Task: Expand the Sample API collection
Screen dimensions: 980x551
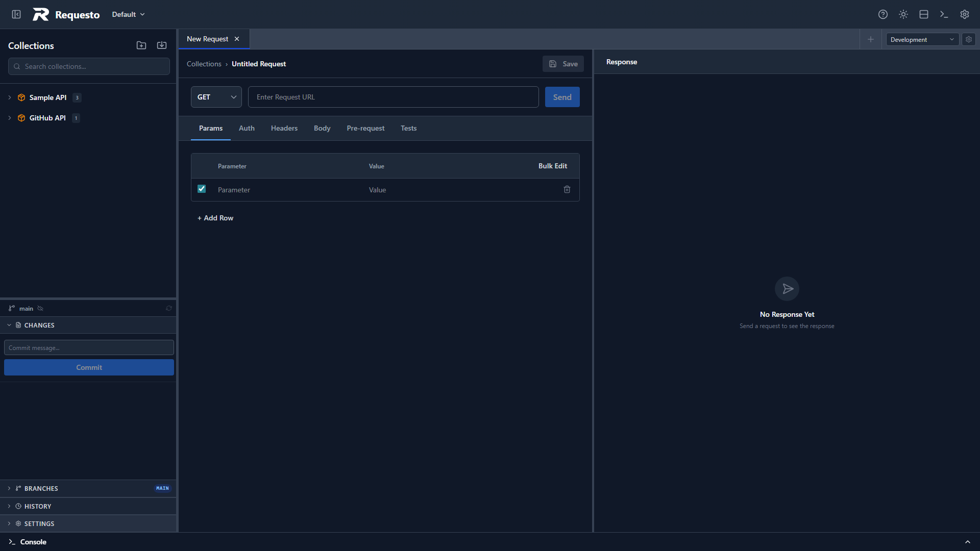Action: pyautogui.click(x=9, y=97)
